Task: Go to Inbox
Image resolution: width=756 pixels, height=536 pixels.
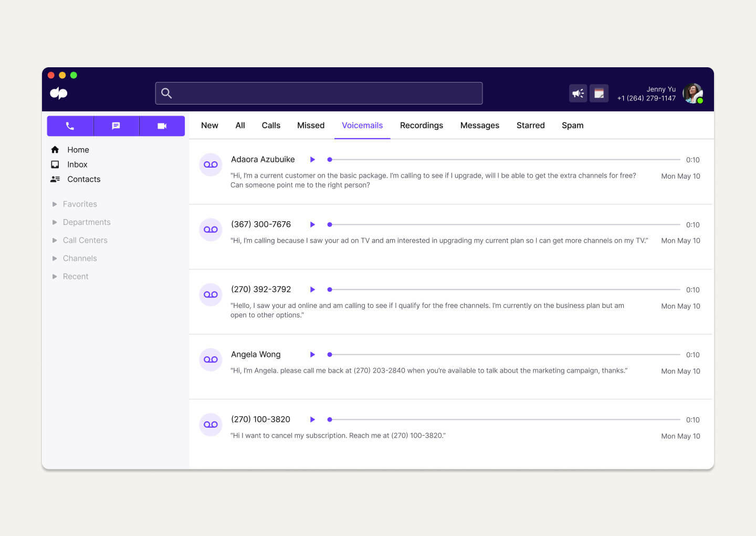Action: (77, 164)
